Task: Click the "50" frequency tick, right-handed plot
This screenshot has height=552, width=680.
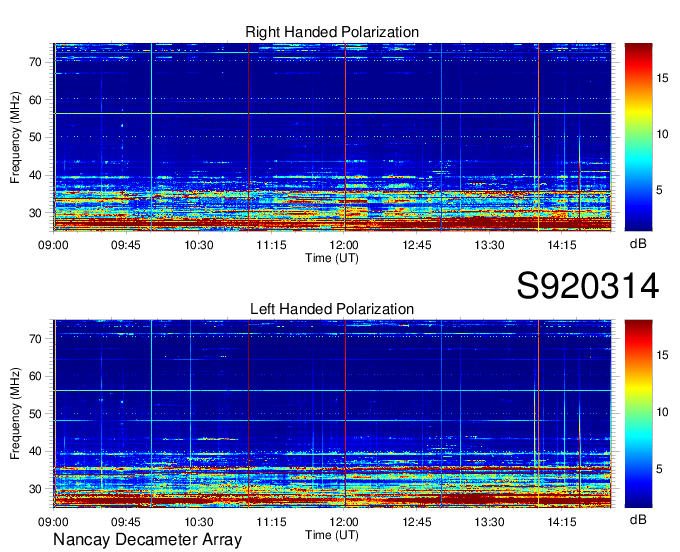Action: pos(35,138)
